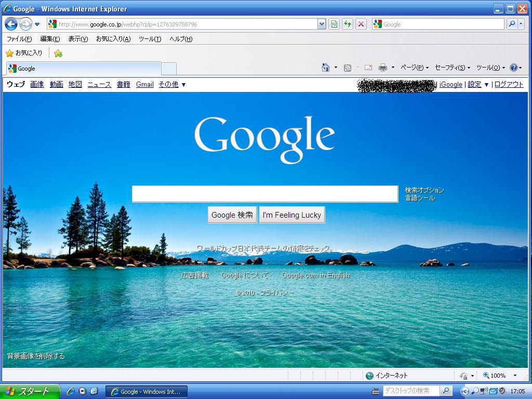Open the ニュース news link
The height and width of the screenshot is (399, 532).
99,85
